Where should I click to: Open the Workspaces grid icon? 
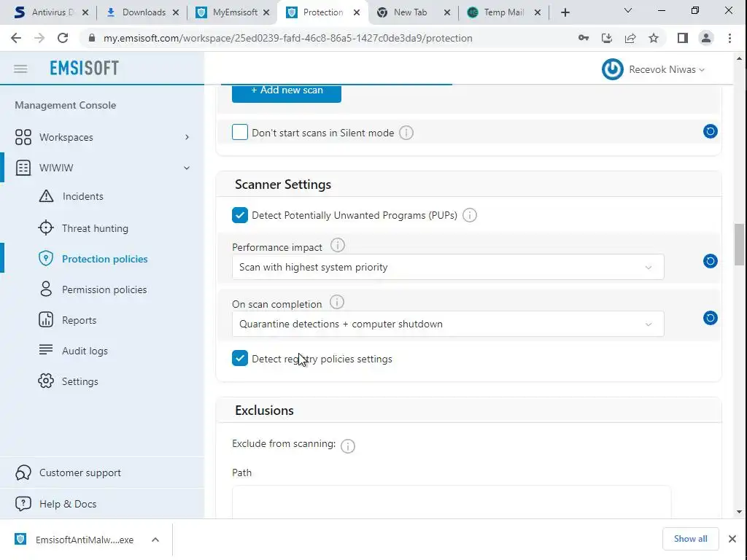(x=23, y=137)
